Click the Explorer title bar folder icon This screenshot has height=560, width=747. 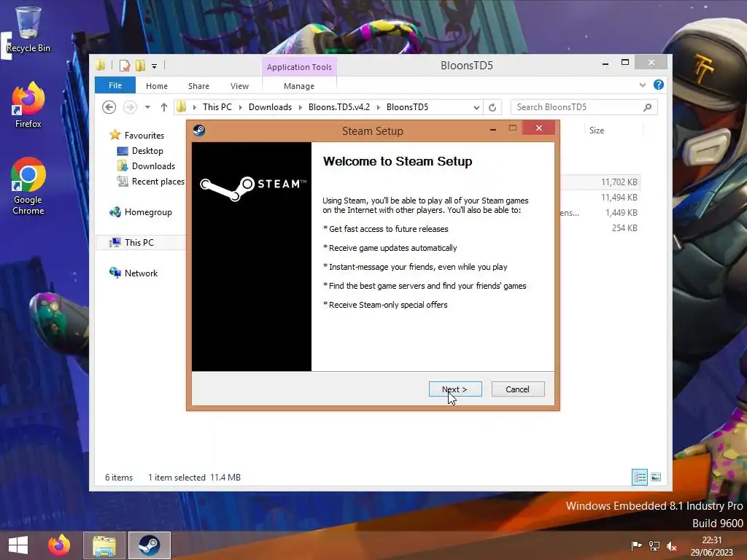(100, 65)
